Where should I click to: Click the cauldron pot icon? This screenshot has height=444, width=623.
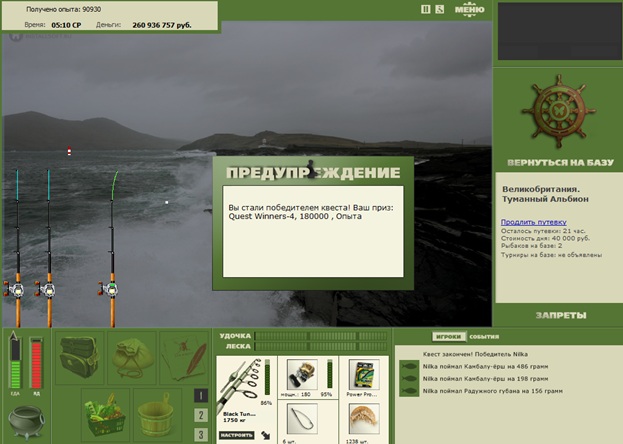(26, 422)
